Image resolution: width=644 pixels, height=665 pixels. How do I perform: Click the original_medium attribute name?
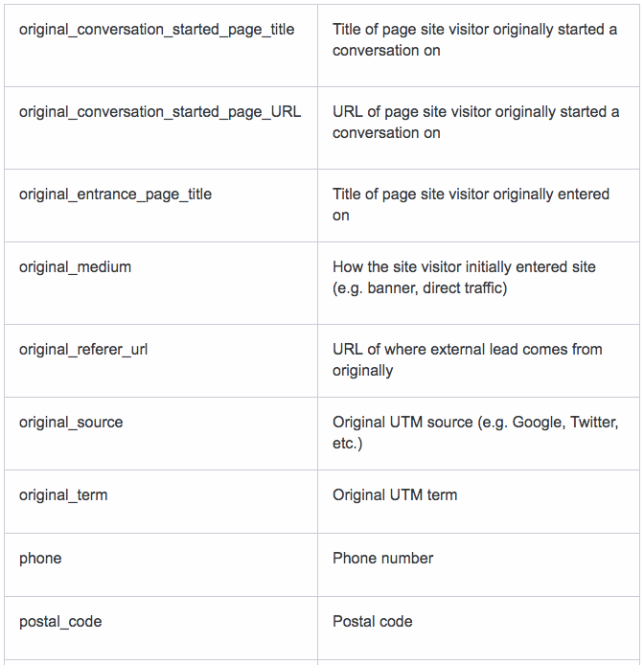(x=75, y=267)
